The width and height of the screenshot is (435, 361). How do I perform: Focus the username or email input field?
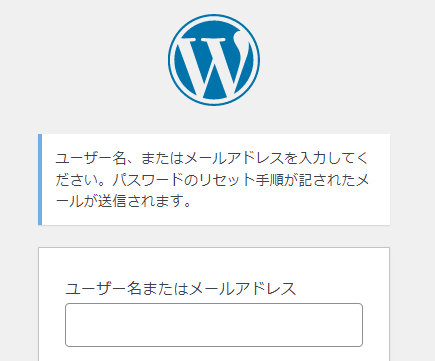[214, 325]
